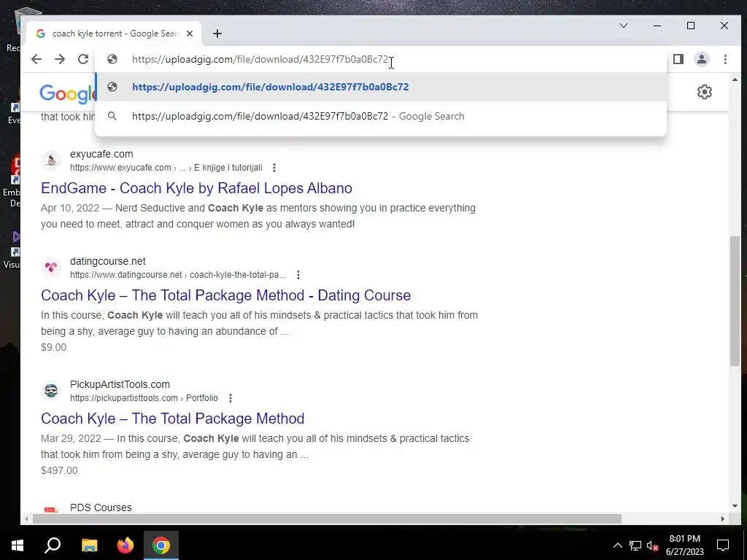Open the Chrome profile avatar menu
The image size is (747, 560).
pos(702,59)
